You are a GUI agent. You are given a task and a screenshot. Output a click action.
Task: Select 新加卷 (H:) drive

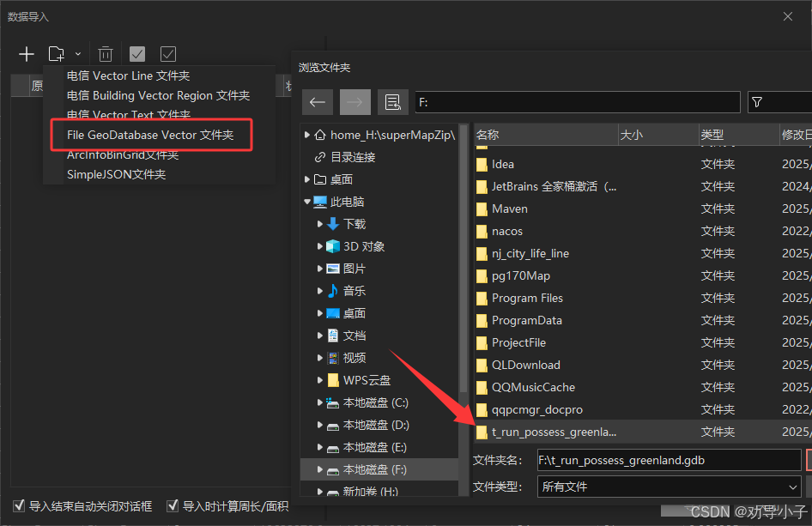point(370,492)
